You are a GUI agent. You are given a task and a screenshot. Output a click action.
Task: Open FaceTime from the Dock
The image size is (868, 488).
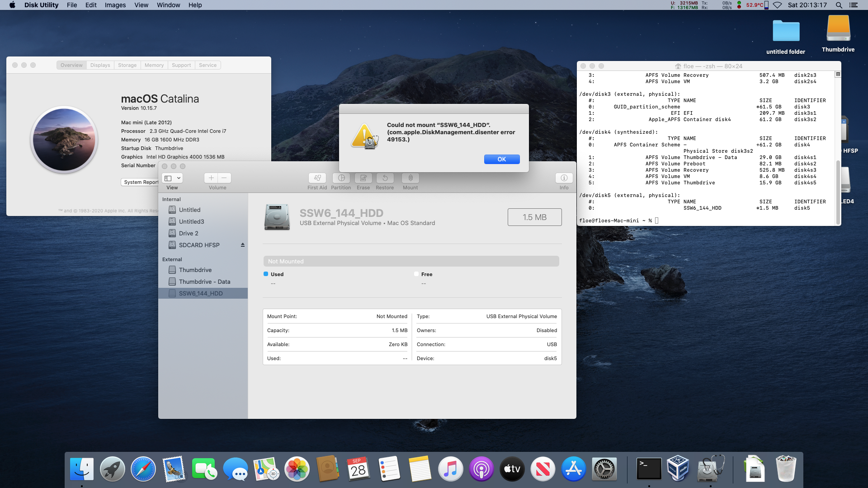(x=205, y=469)
